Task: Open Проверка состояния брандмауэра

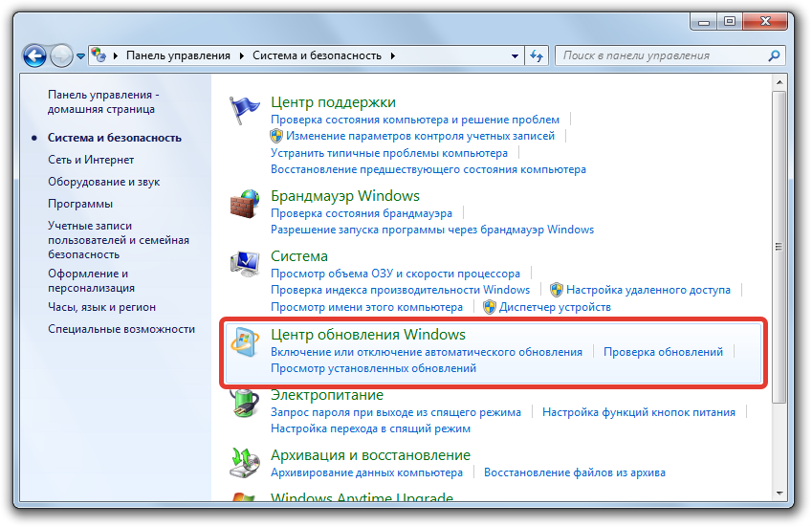Action: pos(362,212)
